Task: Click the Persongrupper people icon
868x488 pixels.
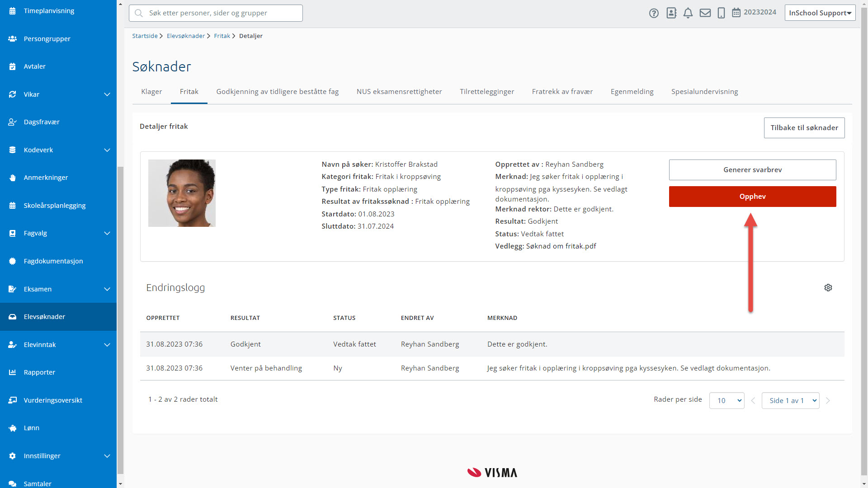Action: point(13,39)
